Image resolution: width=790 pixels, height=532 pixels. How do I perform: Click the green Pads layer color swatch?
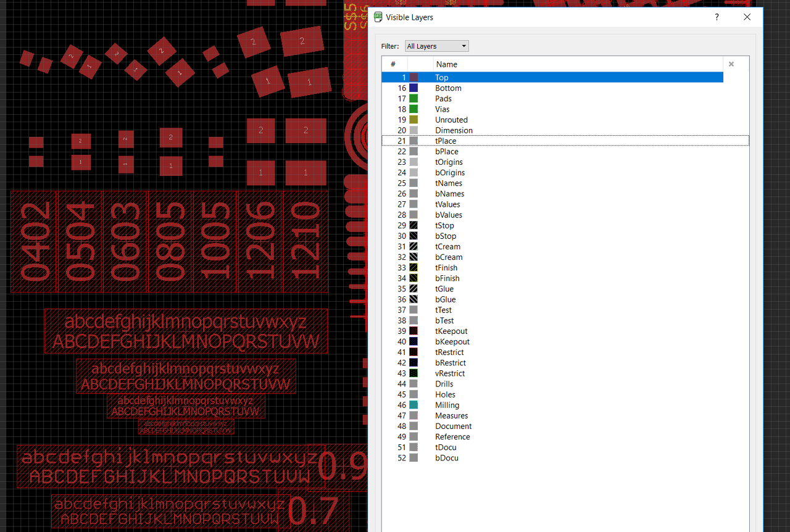tap(414, 99)
